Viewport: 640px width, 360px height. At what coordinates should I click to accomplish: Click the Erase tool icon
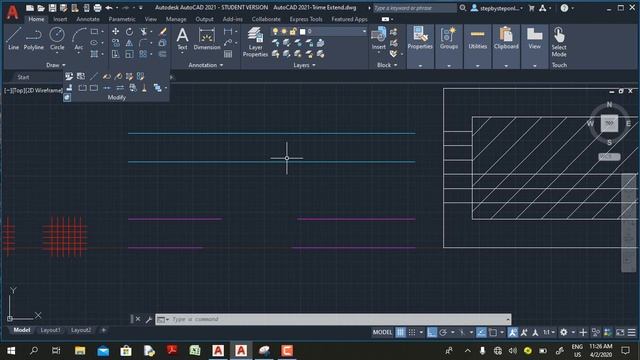(162, 31)
